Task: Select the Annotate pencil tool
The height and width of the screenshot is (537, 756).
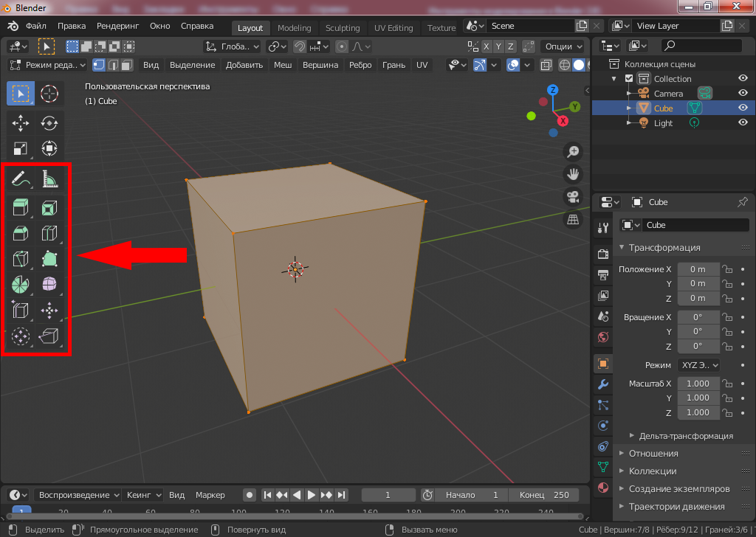Action: (x=21, y=179)
